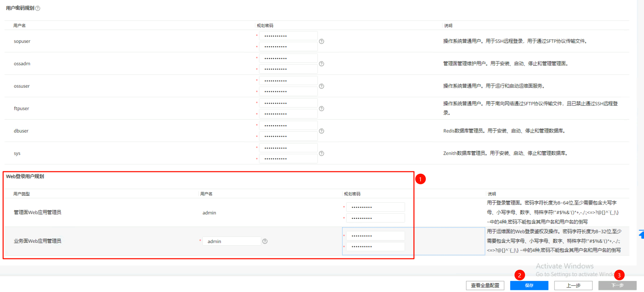Focus the first sopuser password field

pyautogui.click(x=288, y=36)
